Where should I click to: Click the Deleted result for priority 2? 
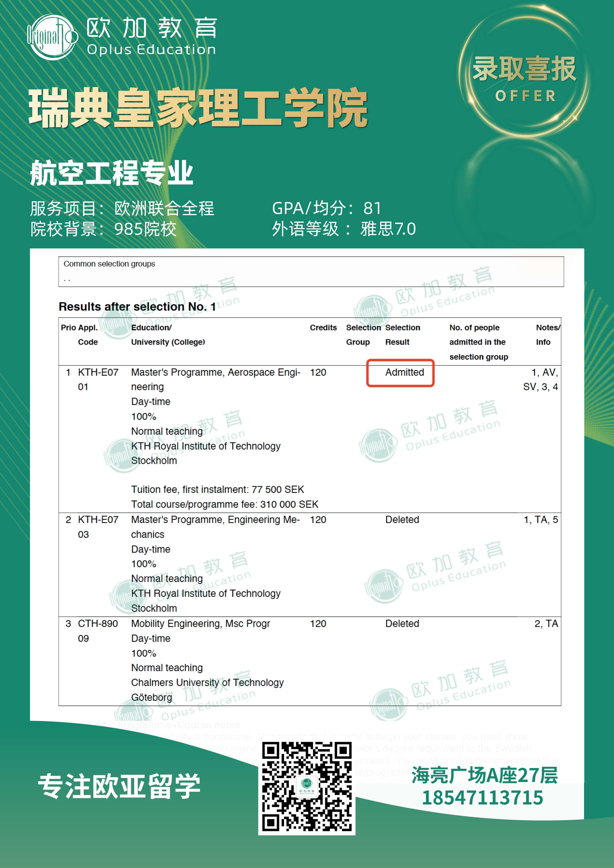402,520
